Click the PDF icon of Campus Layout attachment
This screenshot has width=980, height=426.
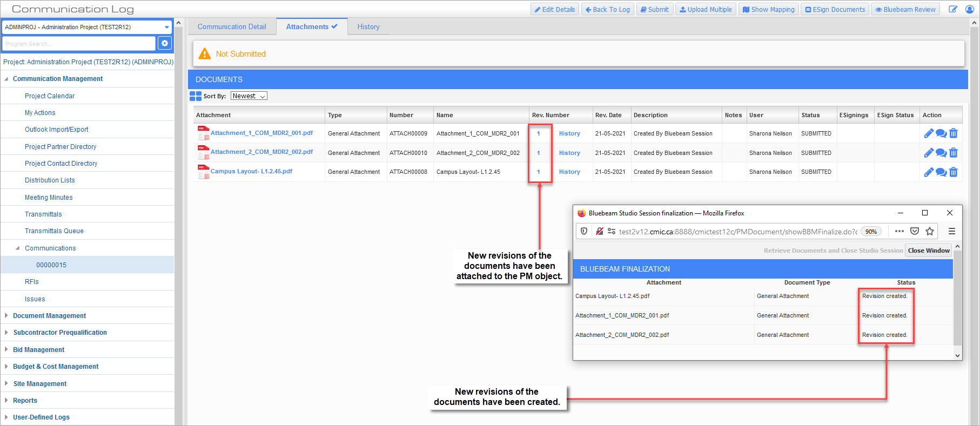[203, 172]
